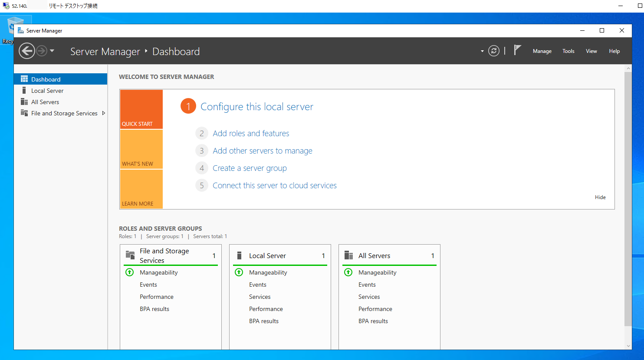This screenshot has height=360, width=644.
Task: Open Services in Local Server tile
Action: click(260, 297)
